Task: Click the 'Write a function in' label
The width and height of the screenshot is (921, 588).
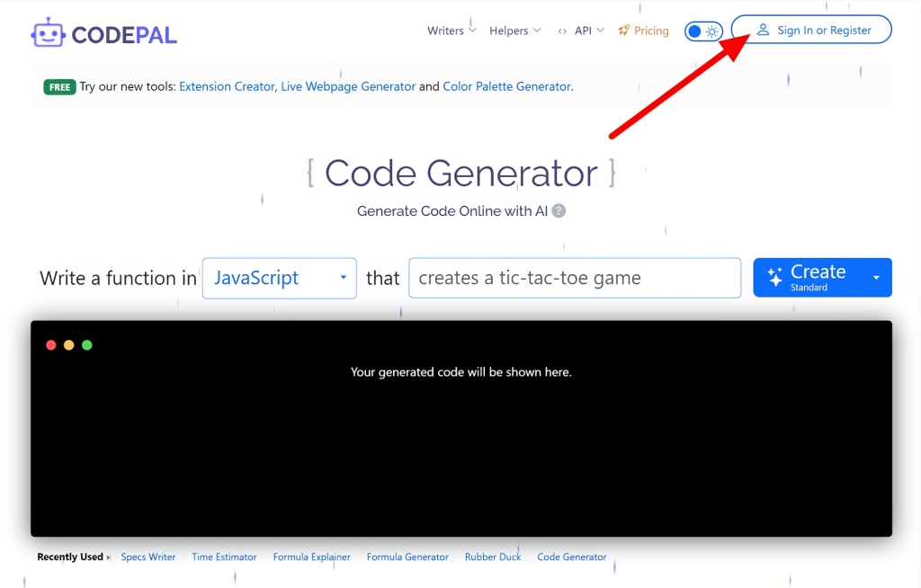Action: click(x=118, y=278)
